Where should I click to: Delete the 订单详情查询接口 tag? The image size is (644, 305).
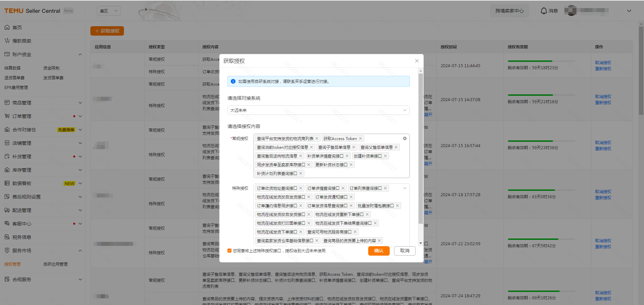[343, 188]
